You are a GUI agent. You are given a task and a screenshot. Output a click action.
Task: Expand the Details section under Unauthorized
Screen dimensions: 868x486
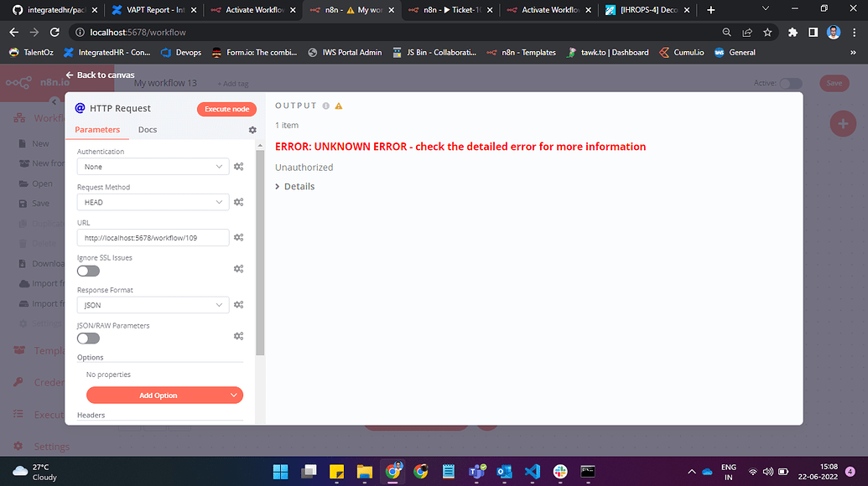tap(294, 185)
